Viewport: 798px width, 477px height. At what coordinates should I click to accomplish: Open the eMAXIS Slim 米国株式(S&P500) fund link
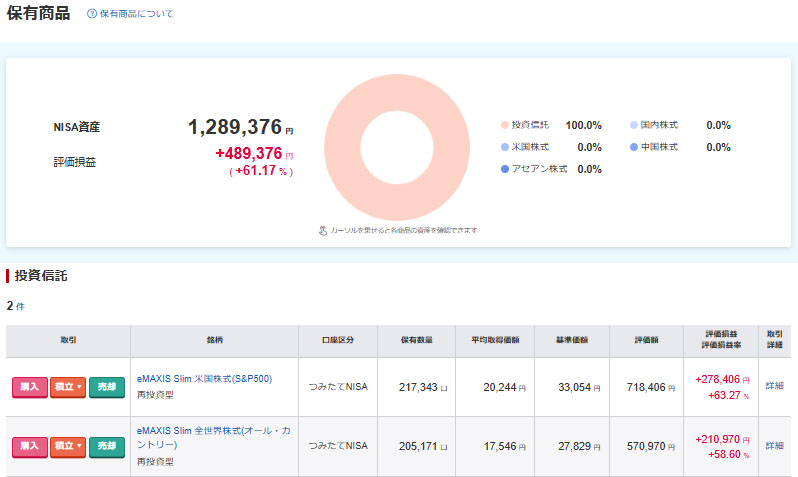point(204,378)
